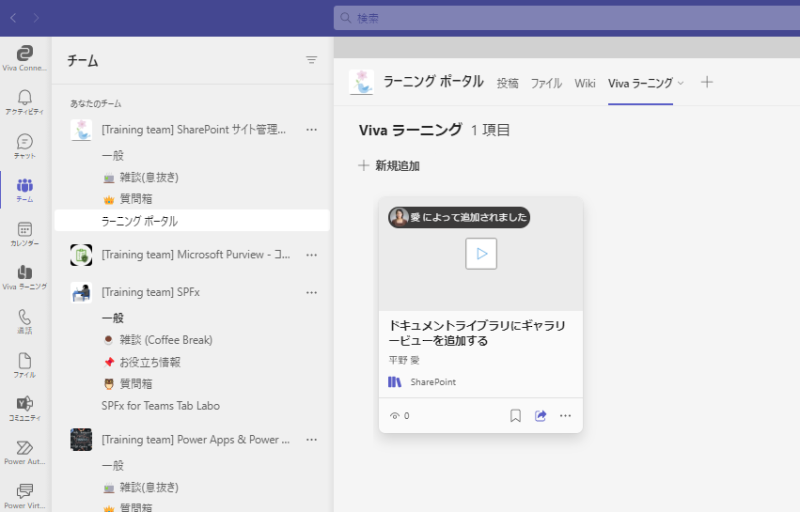This screenshot has height=512, width=800.
Task: Open the [Training team] SPFx team
Action: click(151, 292)
